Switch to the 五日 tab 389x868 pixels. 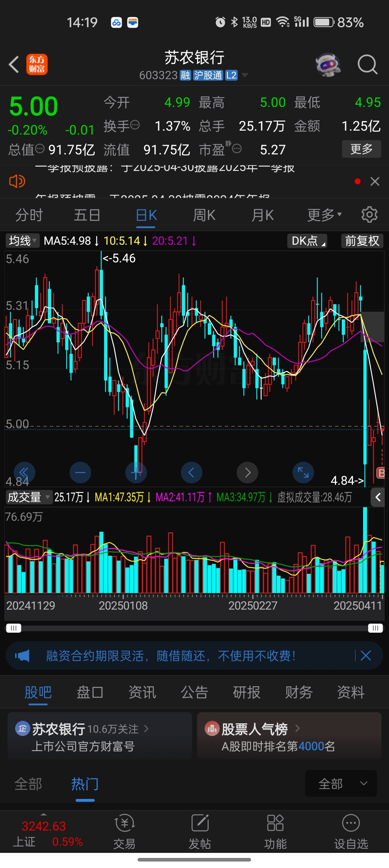[87, 215]
